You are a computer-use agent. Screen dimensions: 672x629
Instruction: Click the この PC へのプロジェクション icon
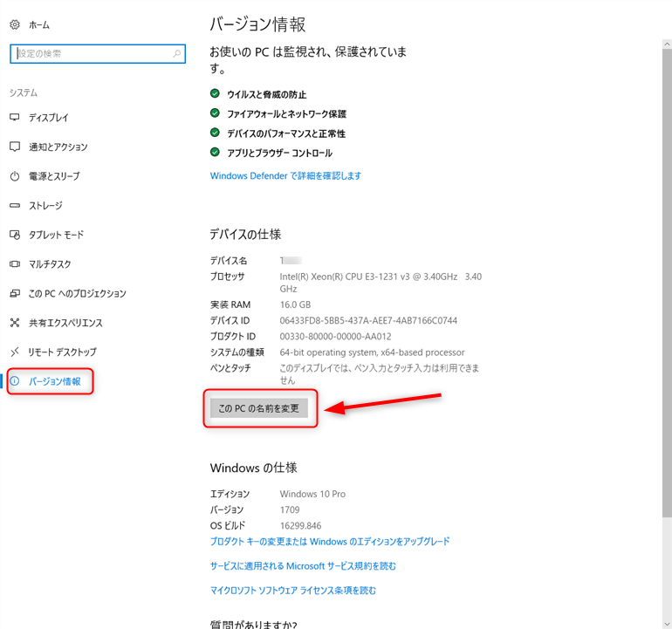click(15, 293)
